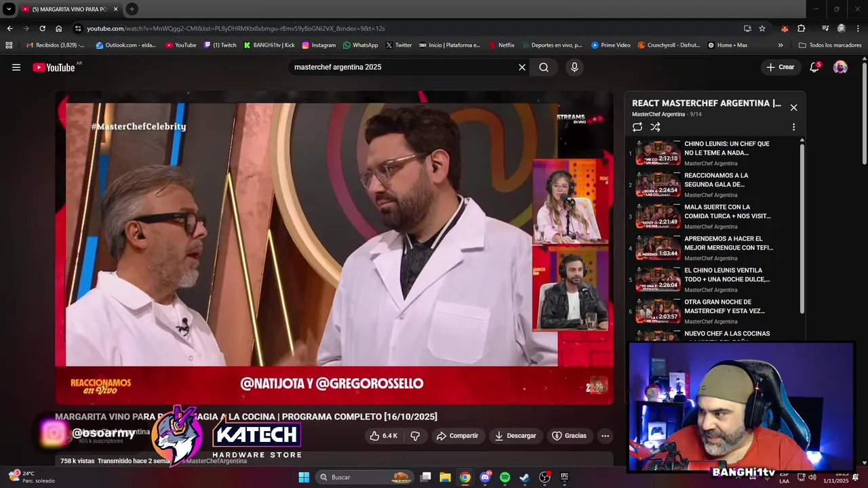Open the Twitch bookmark
This screenshot has height=488, width=868.
[220, 45]
